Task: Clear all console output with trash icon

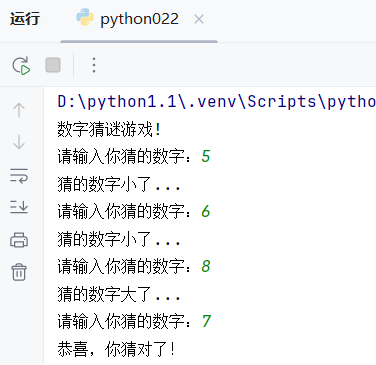Action: tap(19, 272)
